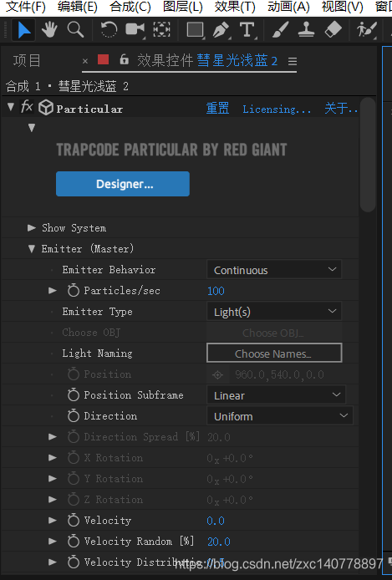Click the 关于 about link

click(x=340, y=109)
